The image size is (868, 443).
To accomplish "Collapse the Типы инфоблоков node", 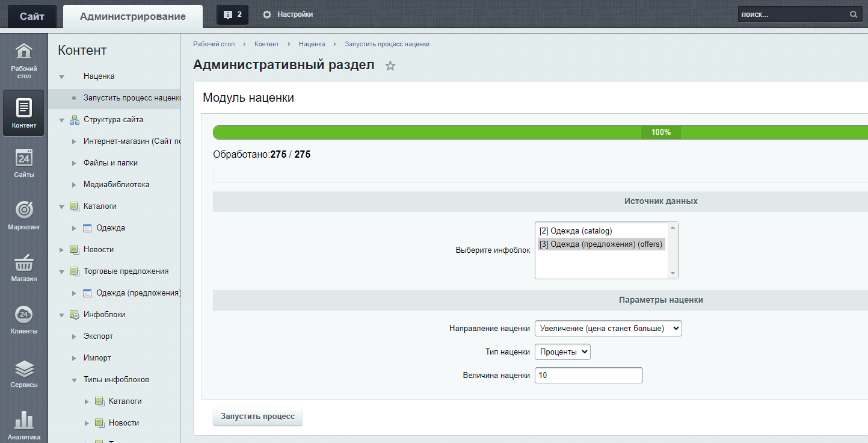I will click(74, 380).
